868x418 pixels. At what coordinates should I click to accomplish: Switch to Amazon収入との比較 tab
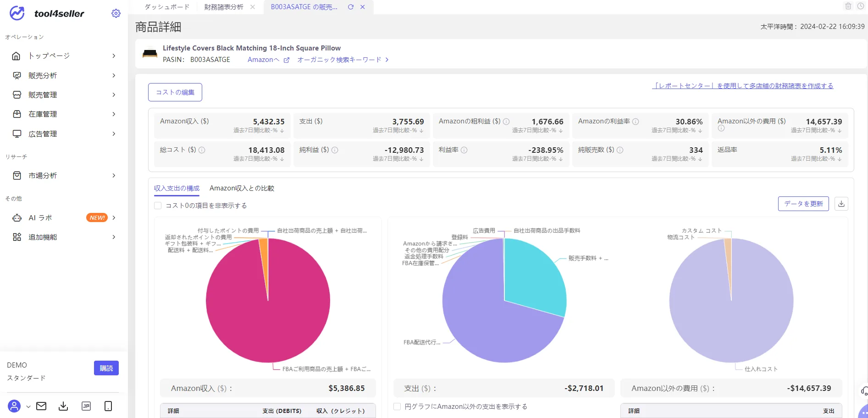pos(242,188)
